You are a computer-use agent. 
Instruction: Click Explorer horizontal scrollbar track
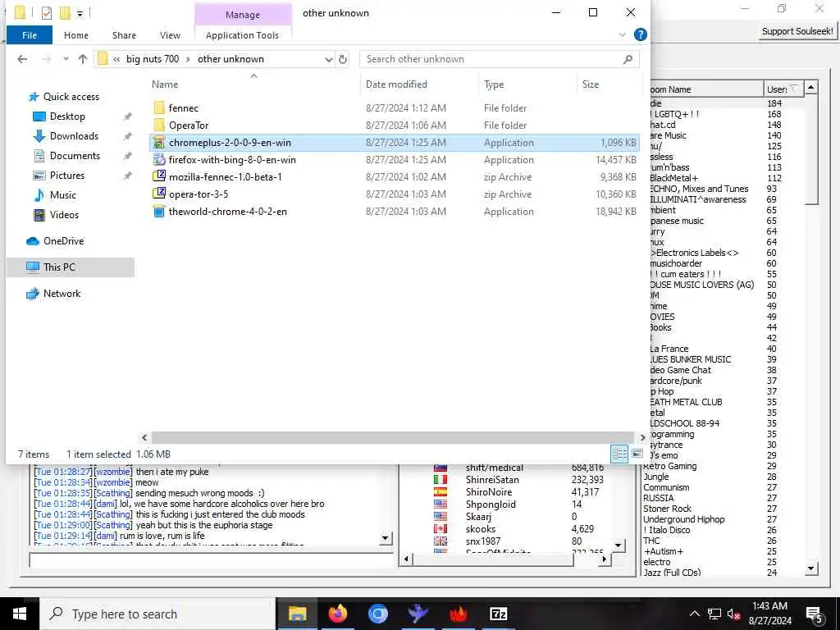click(393, 437)
